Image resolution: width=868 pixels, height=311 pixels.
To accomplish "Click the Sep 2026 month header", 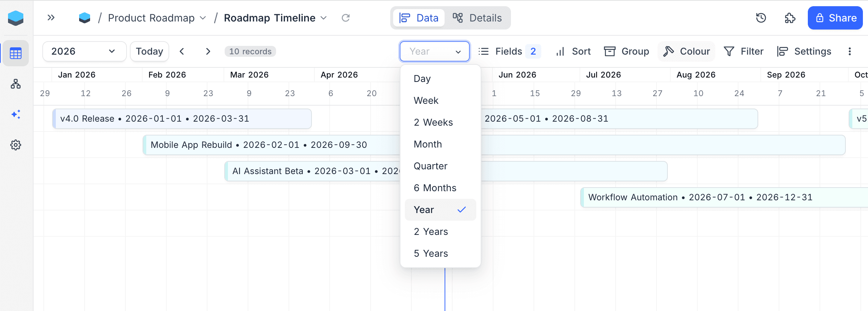I will click(786, 75).
